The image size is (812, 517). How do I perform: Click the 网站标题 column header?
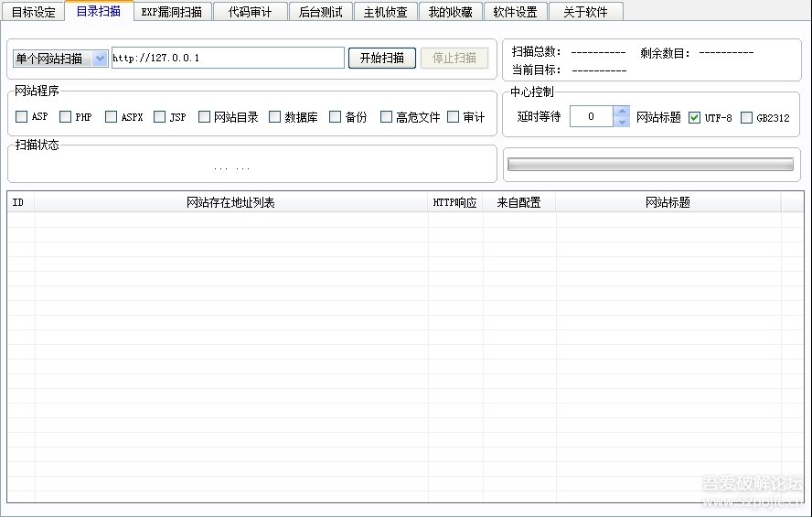pos(668,202)
